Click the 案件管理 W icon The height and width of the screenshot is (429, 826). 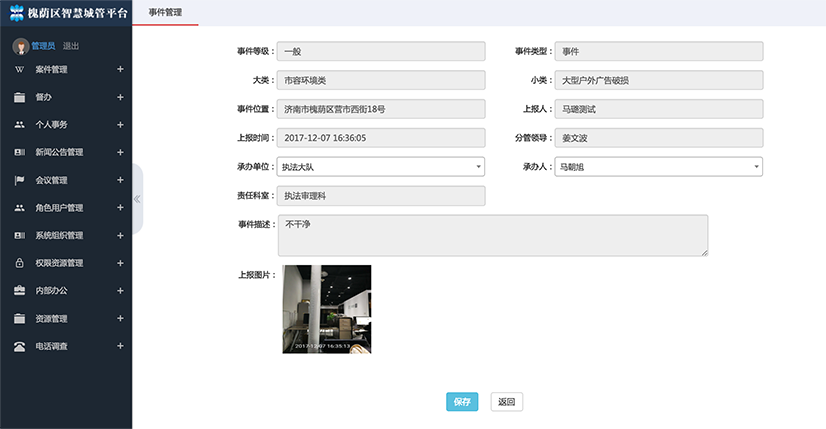[19, 70]
